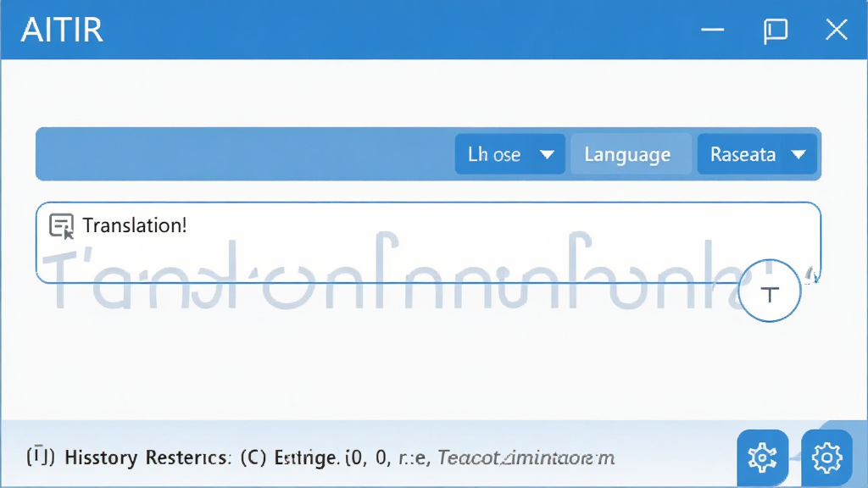Click the "Hisstory Resterıcs:" status label

147,457
